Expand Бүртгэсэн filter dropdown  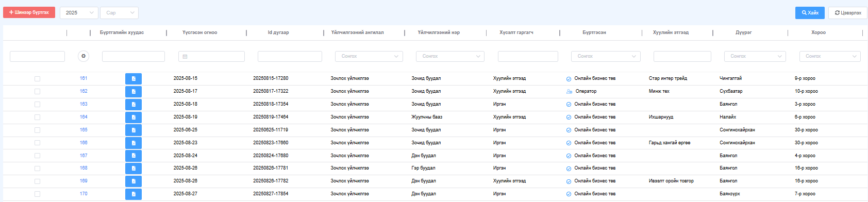606,56
